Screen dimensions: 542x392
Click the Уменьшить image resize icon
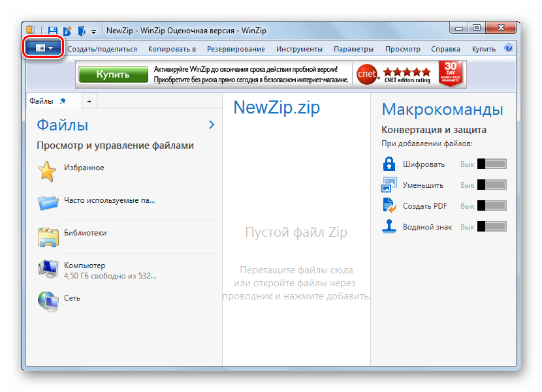(389, 185)
